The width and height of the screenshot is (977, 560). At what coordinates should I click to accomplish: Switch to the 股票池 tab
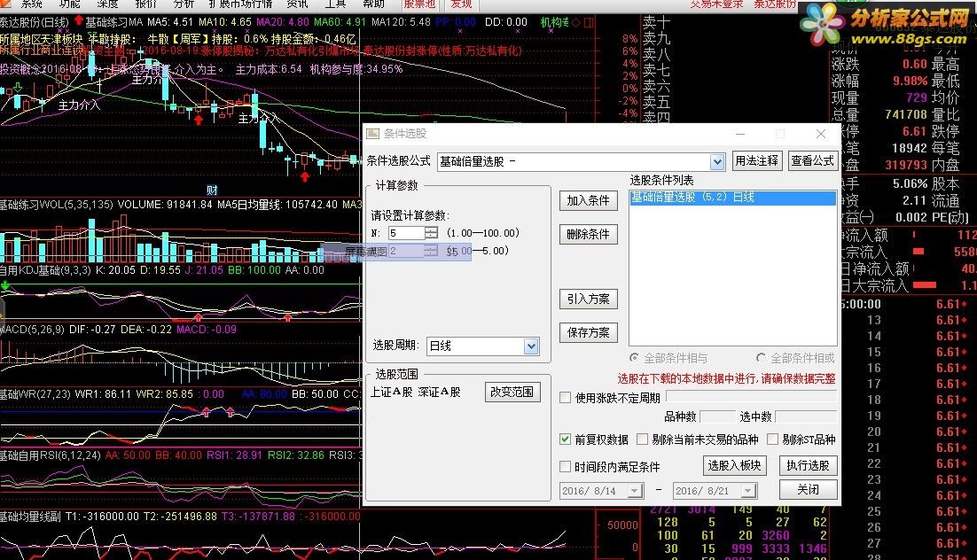click(418, 4)
